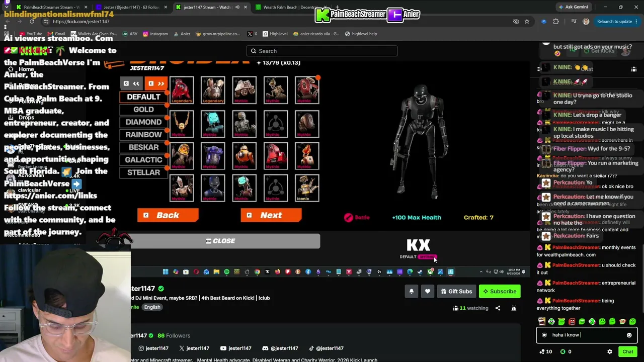Open the emoji picker in chat input
This screenshot has width=644, height=362.
tap(629, 335)
